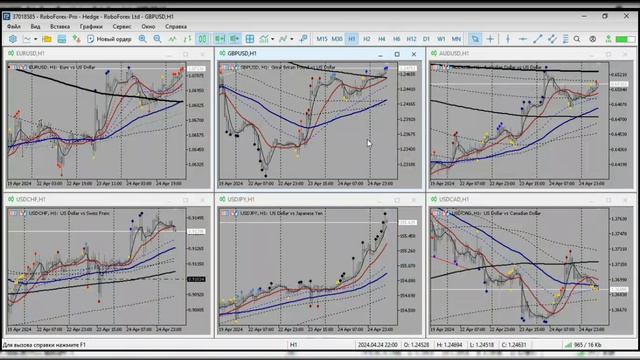The height and width of the screenshot is (360, 640).
Task: Open the Справка menu
Action: point(176,27)
